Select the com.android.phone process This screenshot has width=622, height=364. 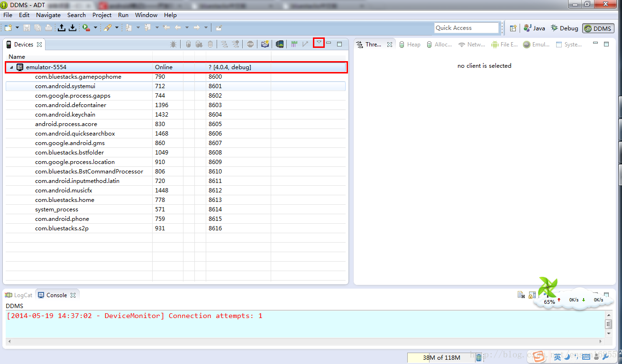click(x=62, y=219)
